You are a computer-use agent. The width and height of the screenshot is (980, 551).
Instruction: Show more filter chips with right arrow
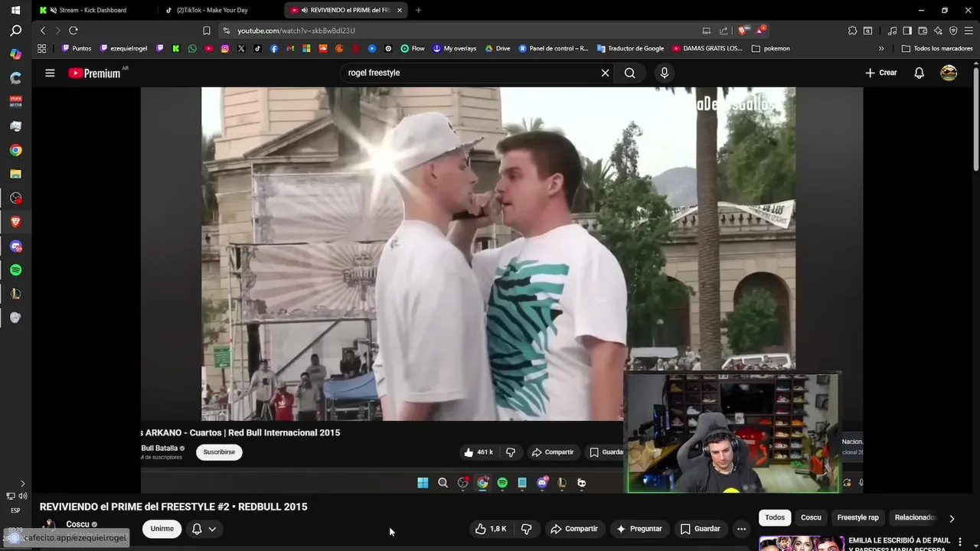click(x=952, y=518)
